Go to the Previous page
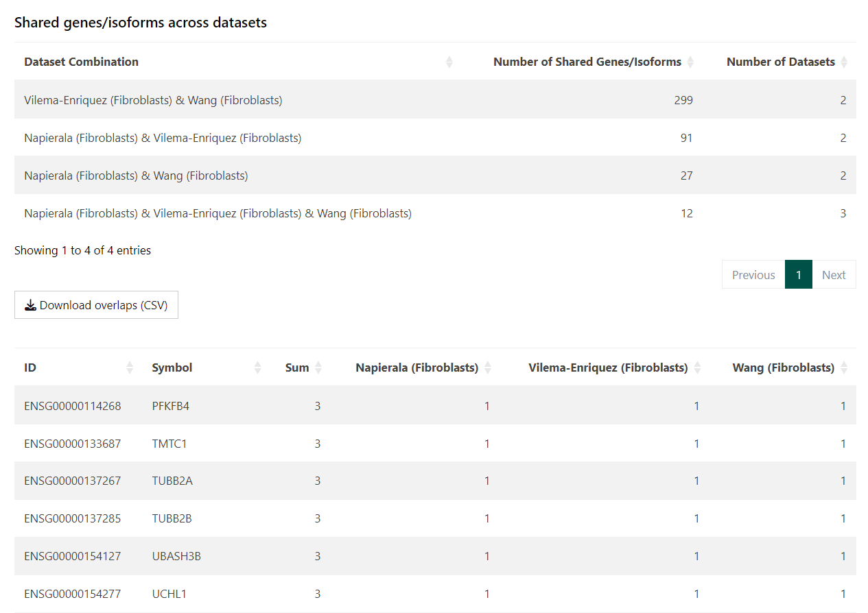The height and width of the screenshot is (613, 868). tap(753, 274)
